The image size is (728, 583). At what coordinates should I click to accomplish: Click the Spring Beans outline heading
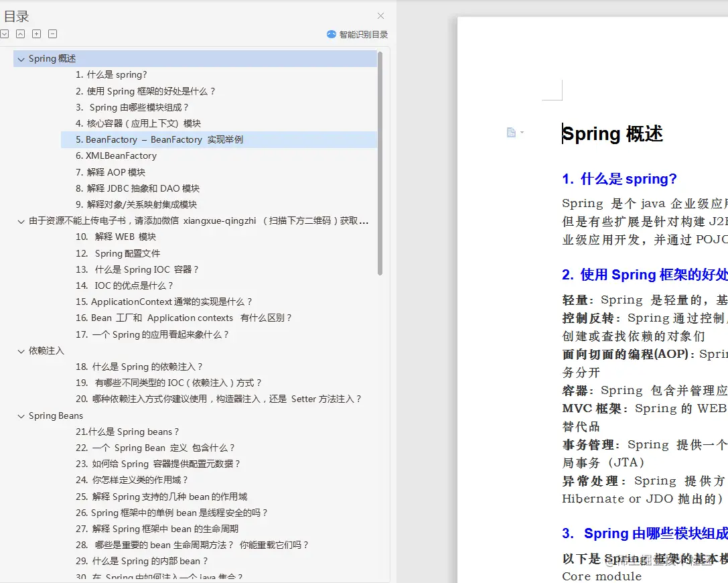56,415
